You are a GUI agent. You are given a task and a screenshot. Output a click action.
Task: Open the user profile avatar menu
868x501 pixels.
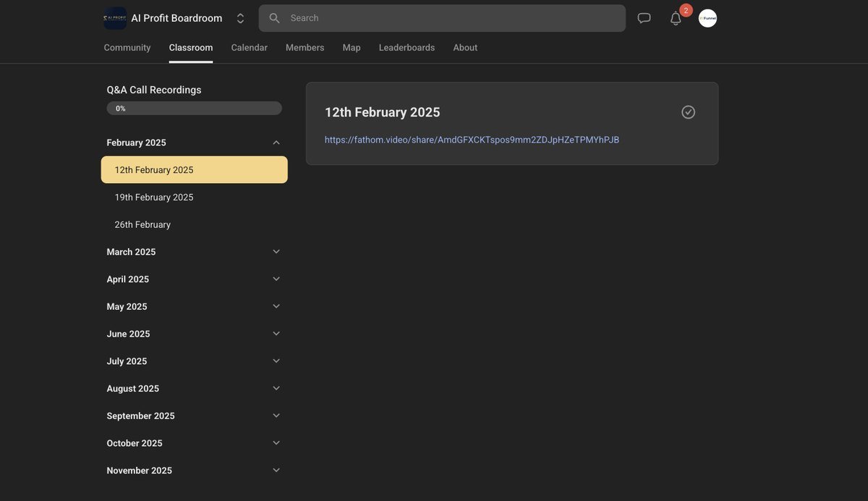[707, 18]
